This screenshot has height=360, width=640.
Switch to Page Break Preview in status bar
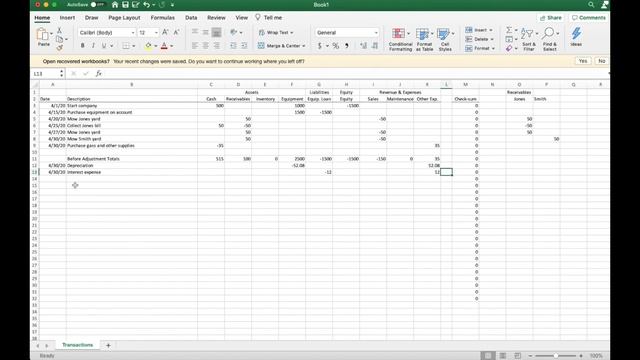pos(517,356)
